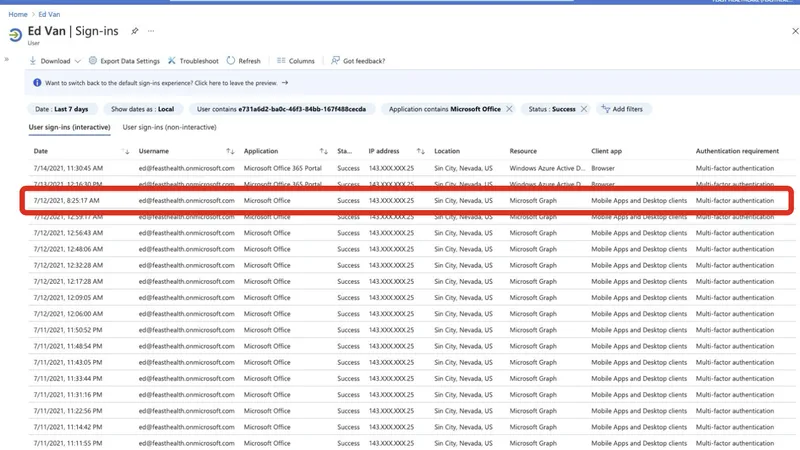Click Windows Azure Active D... resource in 7/14 row
This screenshot has width=800, height=450.
click(x=547, y=168)
